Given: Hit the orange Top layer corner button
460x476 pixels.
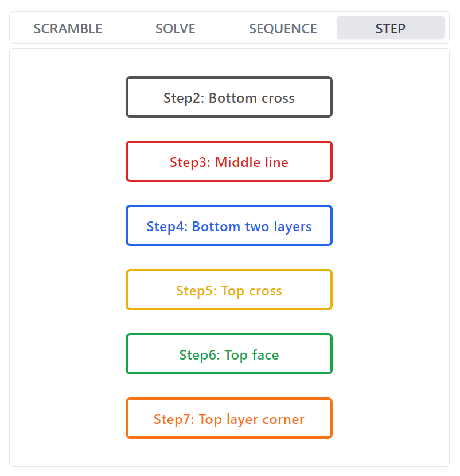Looking at the screenshot, I should [229, 419].
